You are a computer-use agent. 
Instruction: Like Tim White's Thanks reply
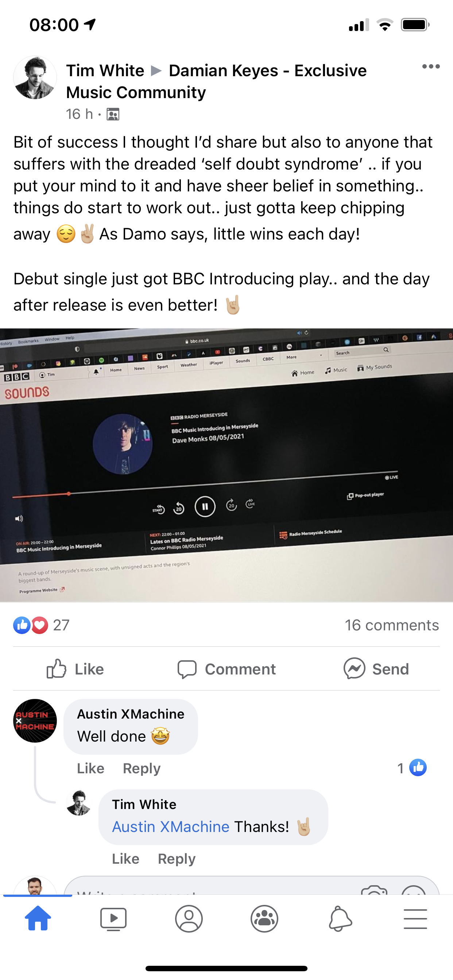(x=125, y=859)
